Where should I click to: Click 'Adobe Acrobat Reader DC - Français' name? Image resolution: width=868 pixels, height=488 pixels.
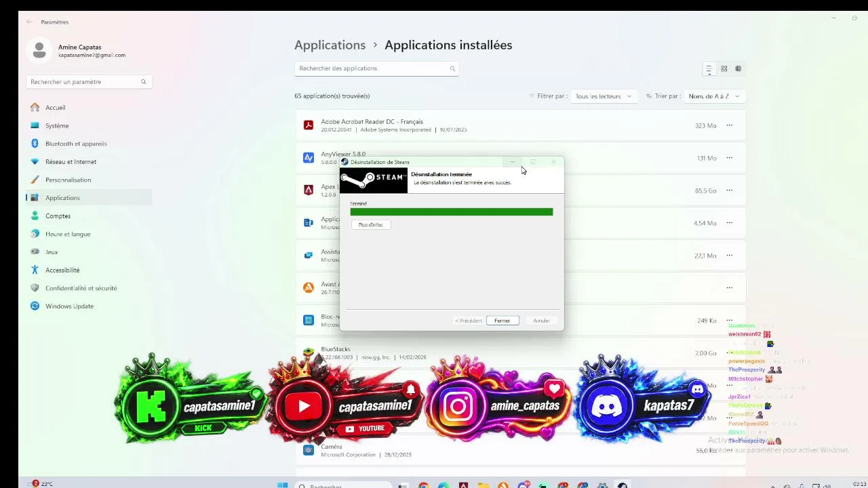[x=372, y=122]
